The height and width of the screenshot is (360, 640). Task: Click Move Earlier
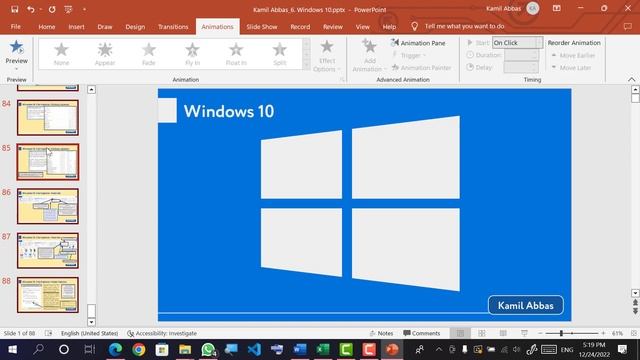pos(573,55)
